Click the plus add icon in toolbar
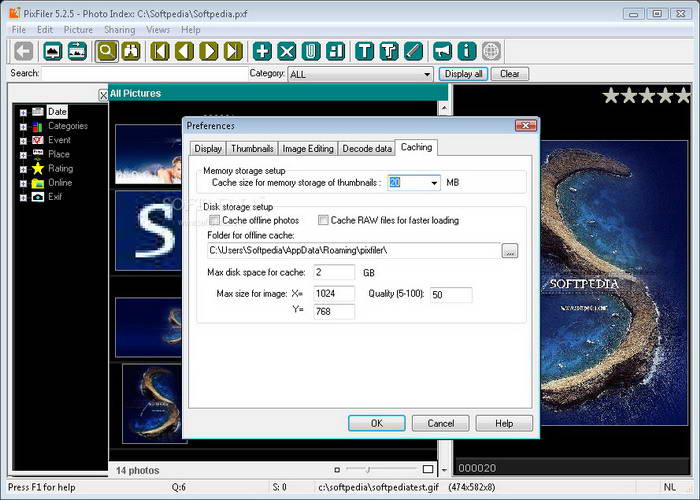This screenshot has width=700, height=500. pyautogui.click(x=262, y=51)
